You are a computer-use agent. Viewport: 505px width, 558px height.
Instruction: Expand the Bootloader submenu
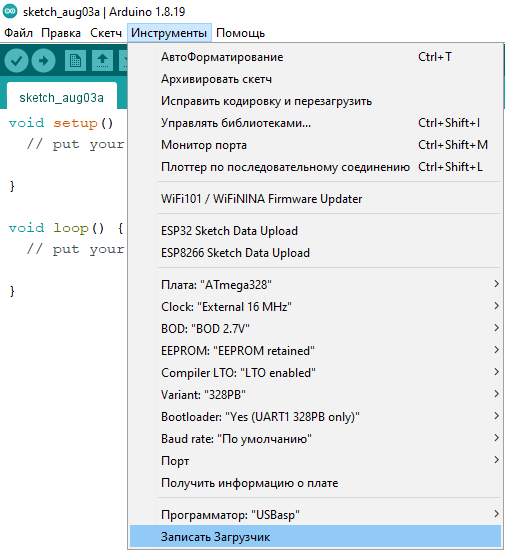coord(315,417)
